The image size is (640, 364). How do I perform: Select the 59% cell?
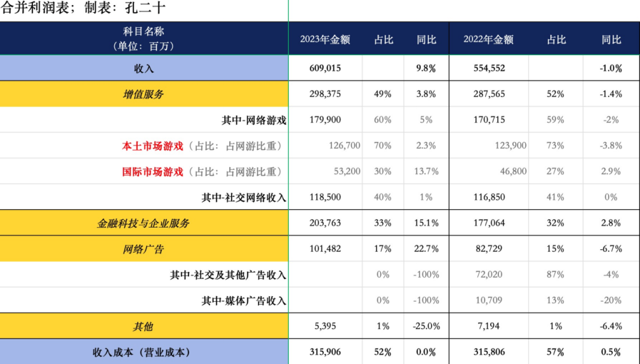(555, 120)
